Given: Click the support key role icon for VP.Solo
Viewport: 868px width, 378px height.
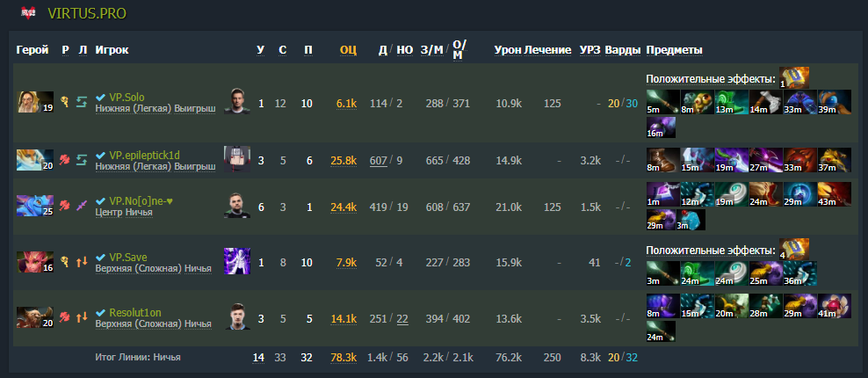Looking at the screenshot, I should [x=65, y=102].
